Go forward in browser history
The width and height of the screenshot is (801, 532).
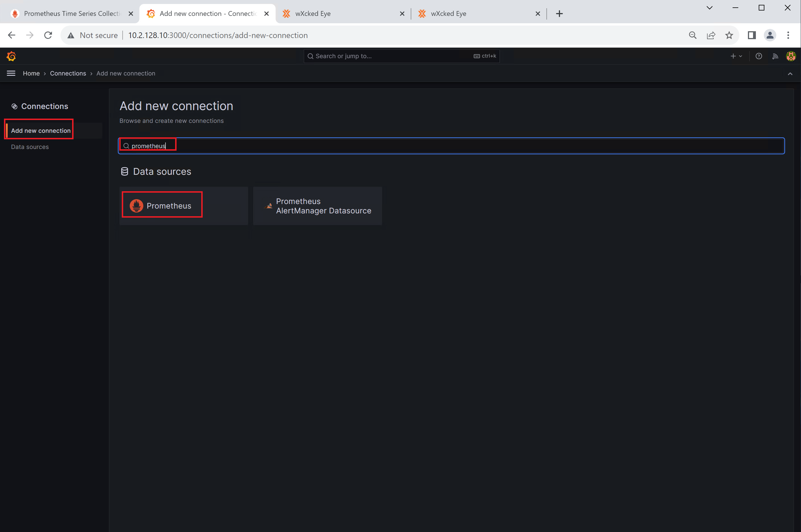[30, 35]
